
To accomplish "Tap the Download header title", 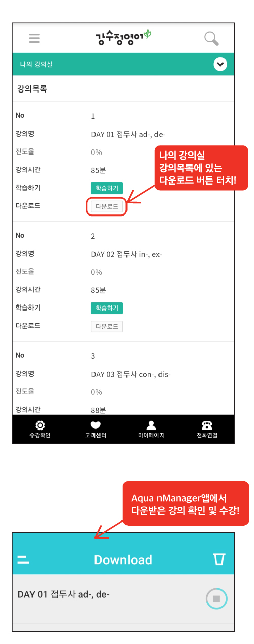I will click(123, 560).
